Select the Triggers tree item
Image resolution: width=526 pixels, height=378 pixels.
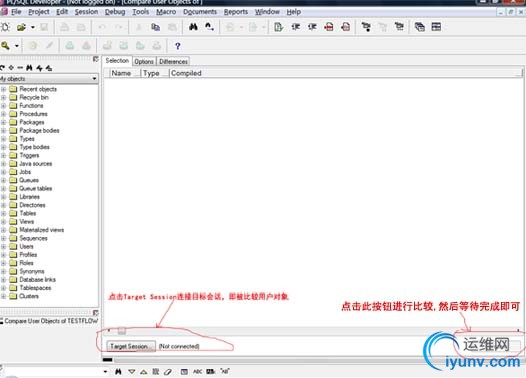click(x=29, y=155)
